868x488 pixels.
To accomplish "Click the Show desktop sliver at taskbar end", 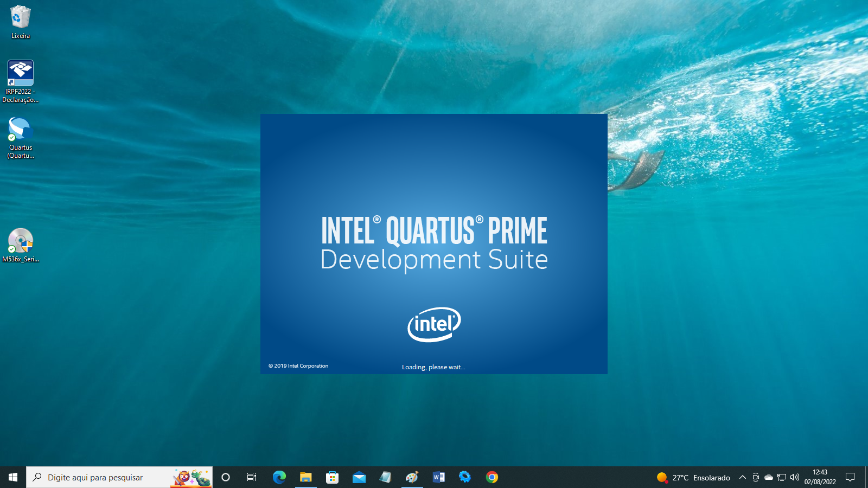I will [866, 477].
